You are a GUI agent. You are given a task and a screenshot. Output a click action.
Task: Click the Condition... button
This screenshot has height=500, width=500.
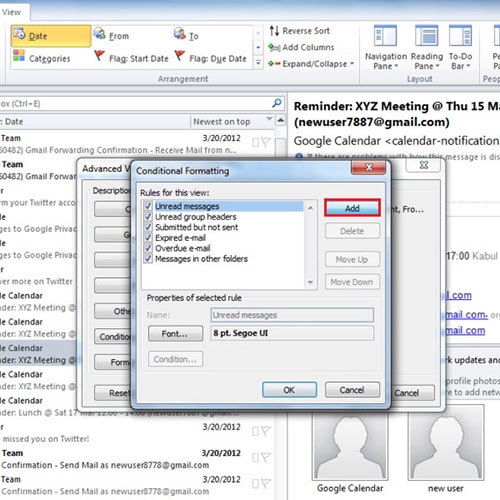175,359
